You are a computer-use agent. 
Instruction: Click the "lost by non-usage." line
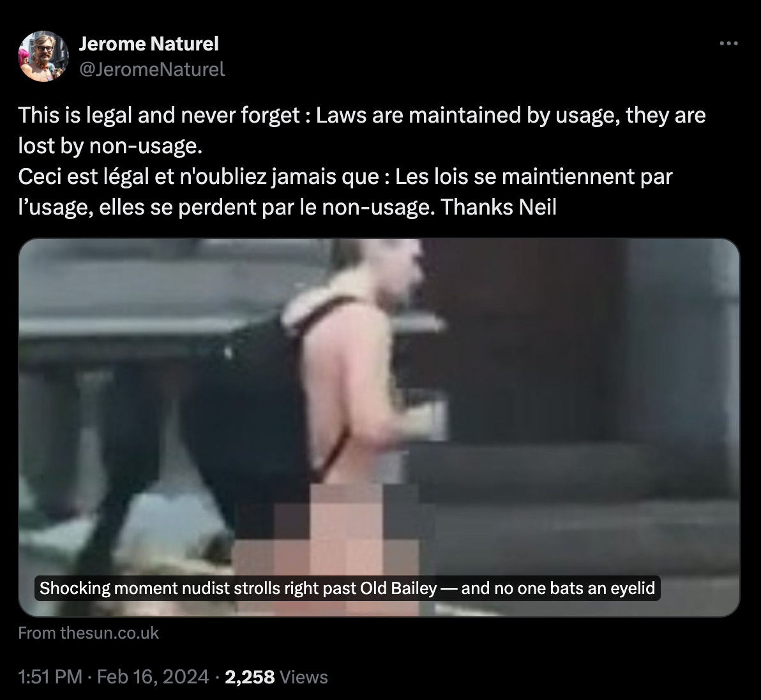pyautogui.click(x=110, y=146)
